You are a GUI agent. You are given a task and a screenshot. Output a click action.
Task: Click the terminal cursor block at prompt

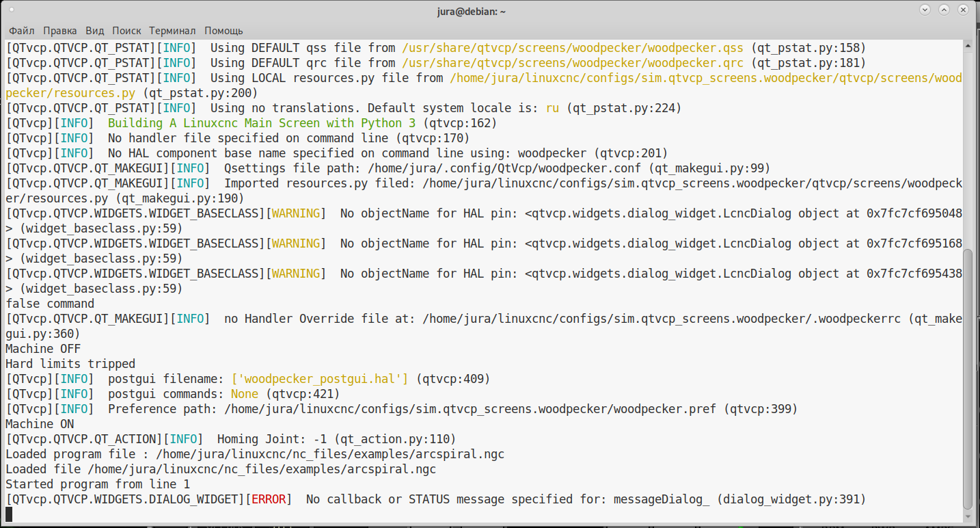(x=9, y=514)
